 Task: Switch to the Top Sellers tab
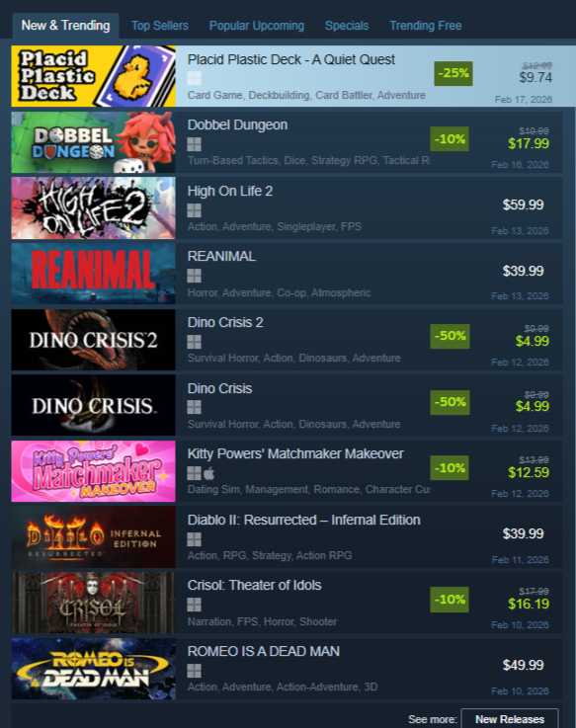coord(160,26)
